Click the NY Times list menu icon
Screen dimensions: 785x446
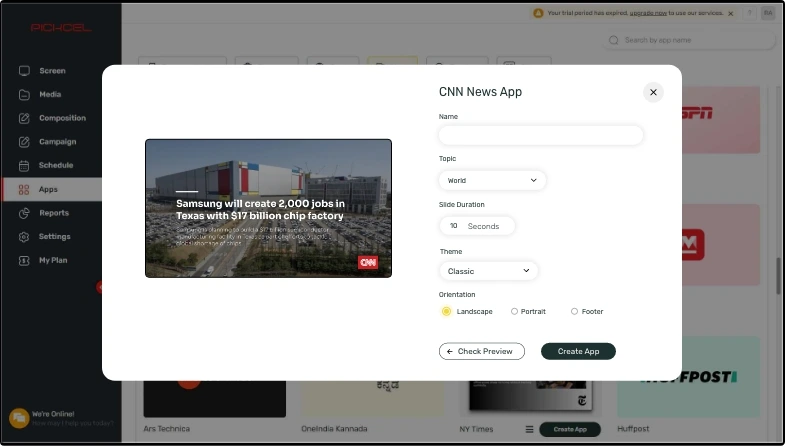[529, 429]
